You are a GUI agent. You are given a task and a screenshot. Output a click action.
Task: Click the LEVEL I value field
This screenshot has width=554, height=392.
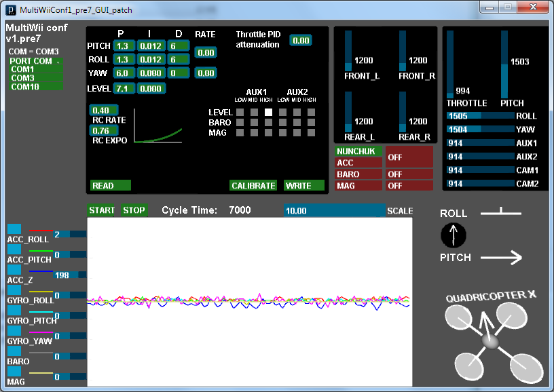[151, 89]
